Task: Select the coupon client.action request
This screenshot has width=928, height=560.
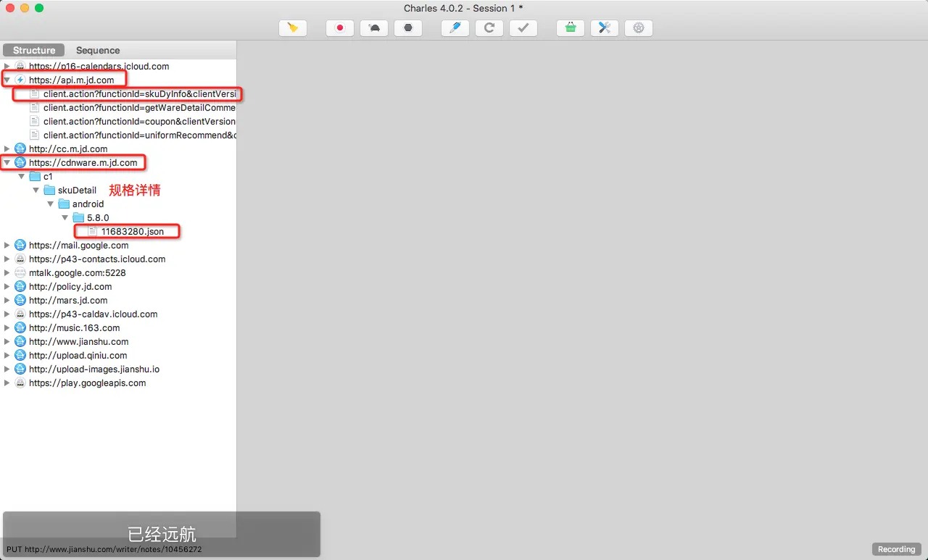Action: (139, 121)
